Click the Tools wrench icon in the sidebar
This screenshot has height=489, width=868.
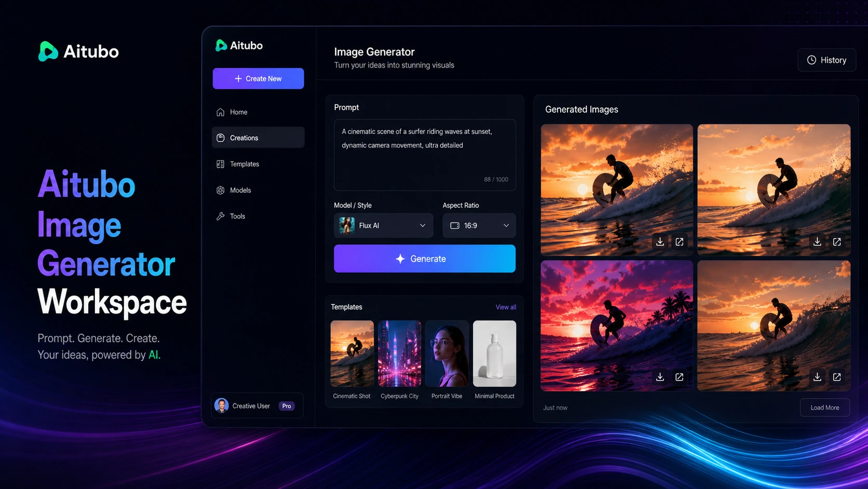pyautogui.click(x=220, y=216)
